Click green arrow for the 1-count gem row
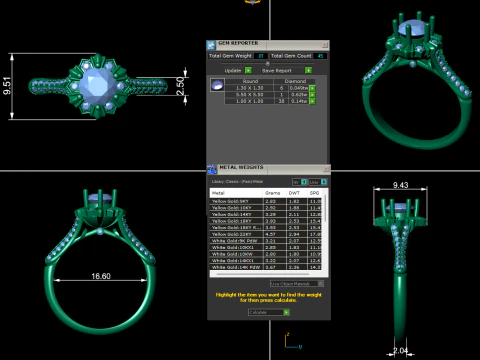Screen dimensions: 480x360 312,95
